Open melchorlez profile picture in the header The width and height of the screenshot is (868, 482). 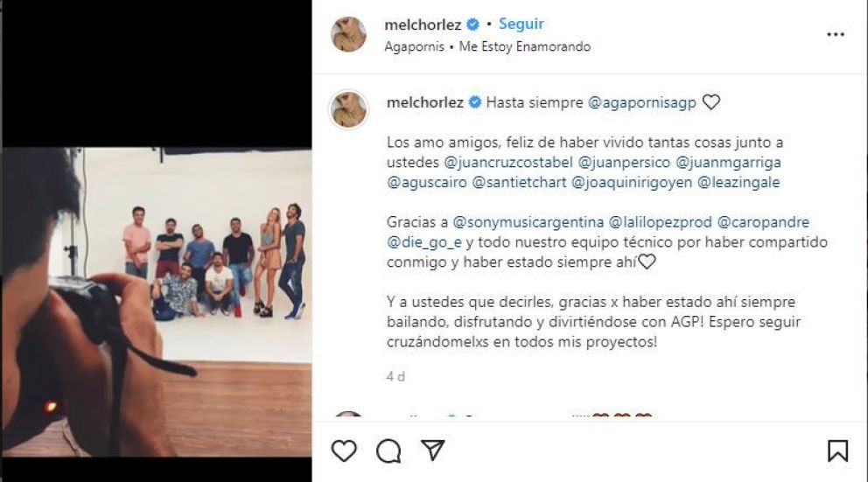(x=348, y=34)
